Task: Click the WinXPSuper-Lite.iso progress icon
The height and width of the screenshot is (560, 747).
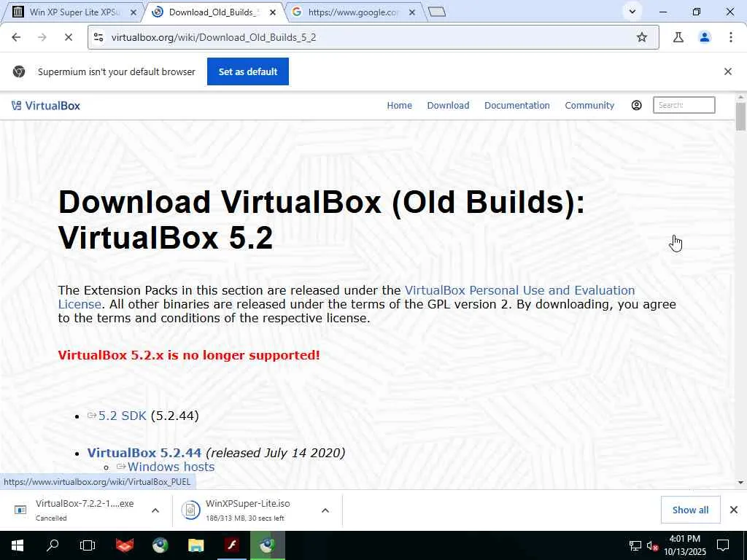Action: pos(190,510)
